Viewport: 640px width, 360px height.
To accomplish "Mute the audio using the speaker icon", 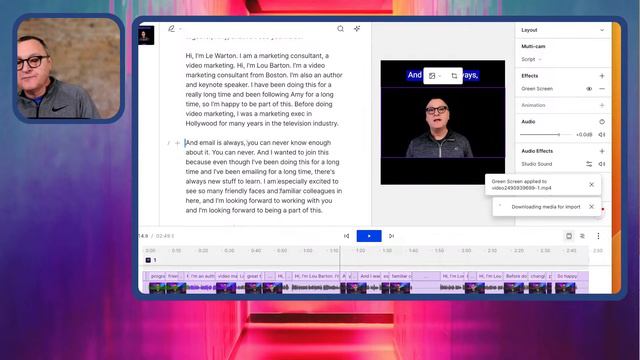I will (602, 135).
